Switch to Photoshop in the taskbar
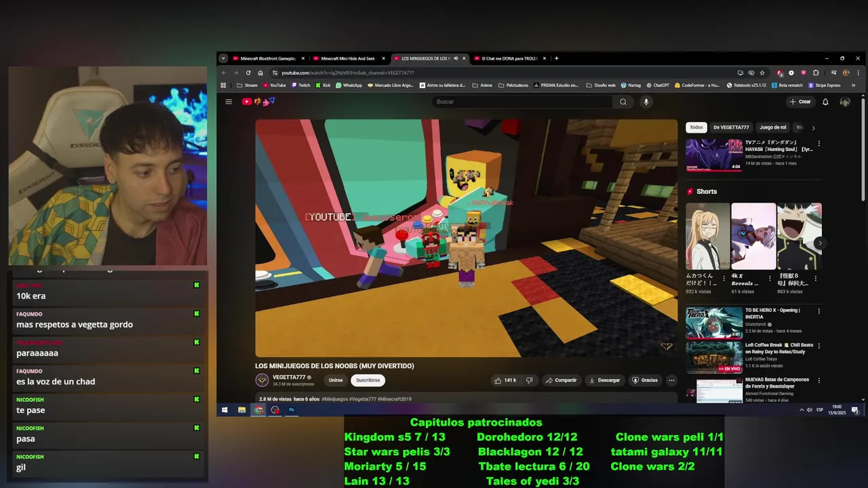The width and height of the screenshot is (868, 488). 292,410
